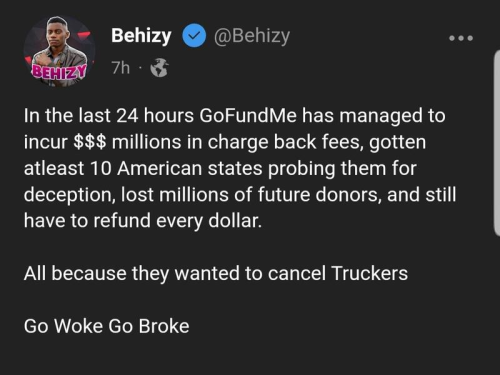
Task: Click the word GoFundMe in the post
Action: (248, 116)
